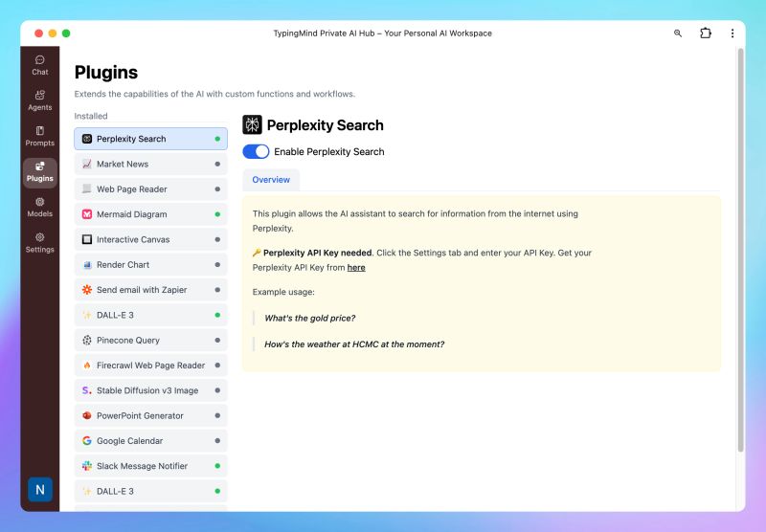Viewport: 766px width, 532px height.
Task: Click the Market News chart icon
Action: [x=87, y=164]
